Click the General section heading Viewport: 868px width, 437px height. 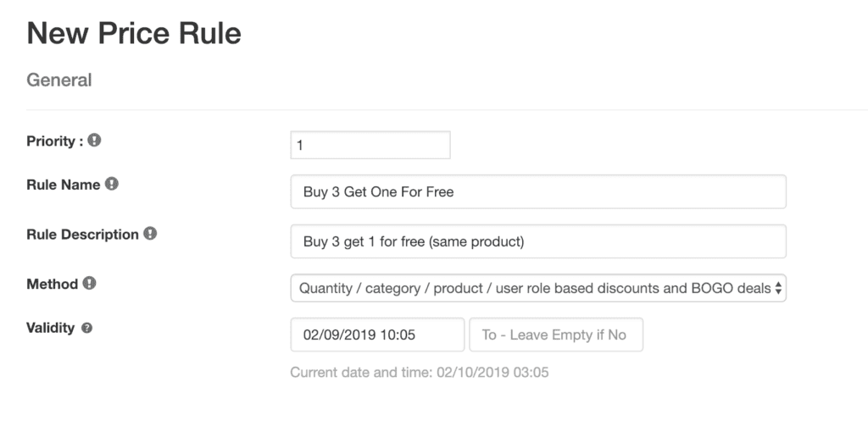[59, 80]
